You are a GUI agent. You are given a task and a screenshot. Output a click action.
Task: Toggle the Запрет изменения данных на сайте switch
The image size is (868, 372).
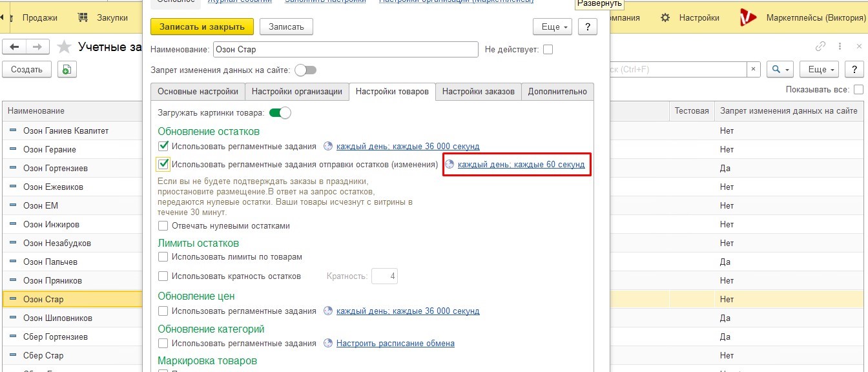pyautogui.click(x=305, y=70)
